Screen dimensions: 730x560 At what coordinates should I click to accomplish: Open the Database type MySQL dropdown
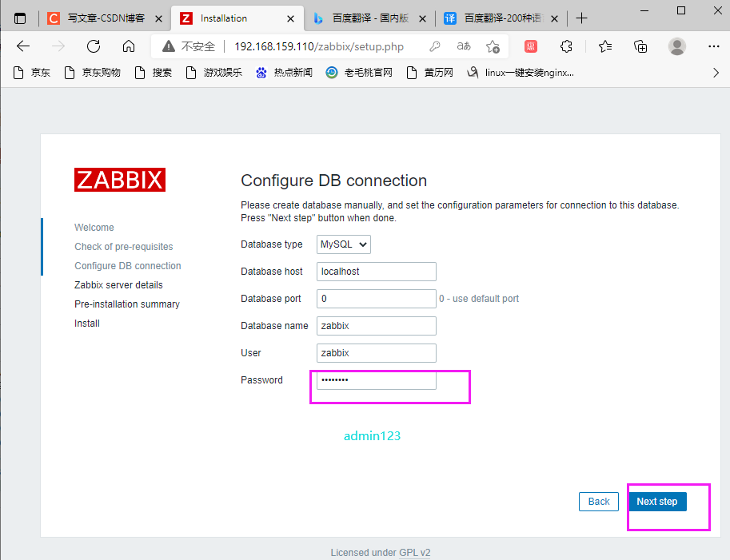coord(344,244)
